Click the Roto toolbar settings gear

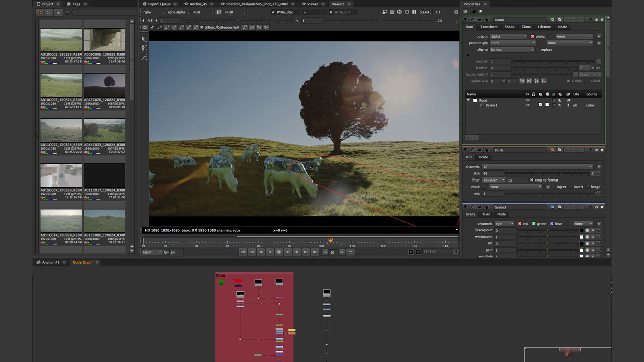(x=145, y=27)
